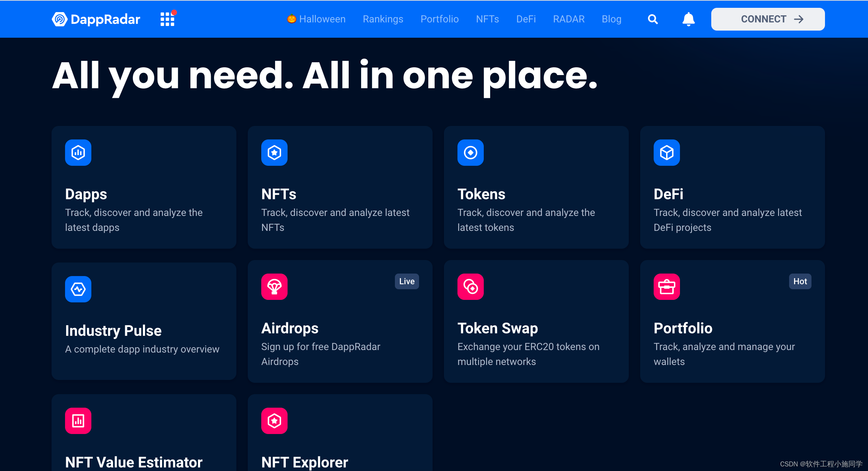Click the DappRadar logo
The width and height of the screenshot is (868, 471).
coord(96,19)
